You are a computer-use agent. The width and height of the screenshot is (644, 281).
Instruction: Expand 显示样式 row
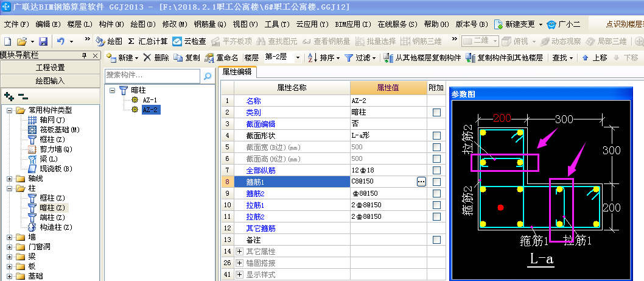(239, 274)
